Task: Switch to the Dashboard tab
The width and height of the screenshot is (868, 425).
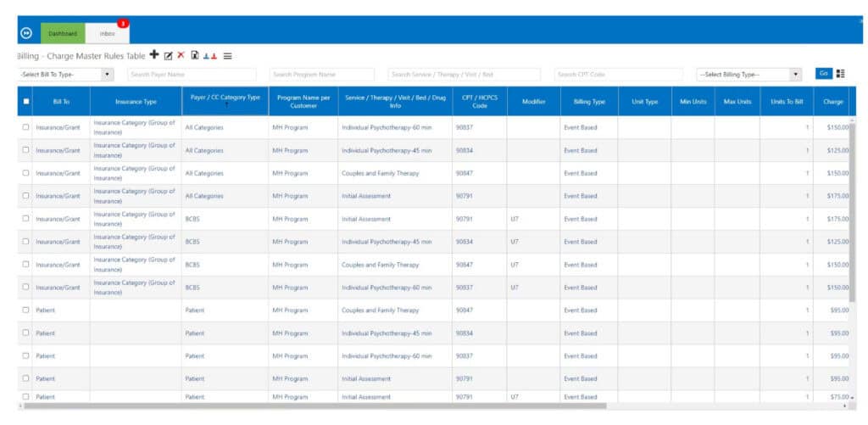Action: [x=62, y=33]
